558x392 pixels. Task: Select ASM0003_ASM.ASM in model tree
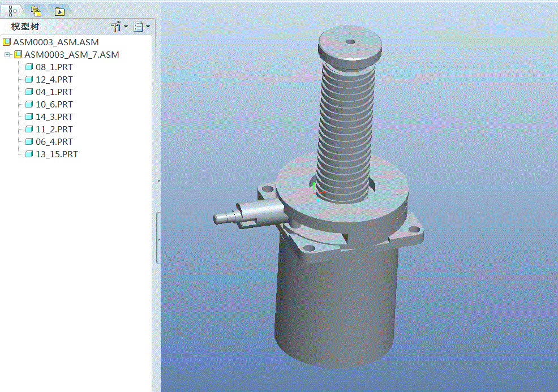56,42
